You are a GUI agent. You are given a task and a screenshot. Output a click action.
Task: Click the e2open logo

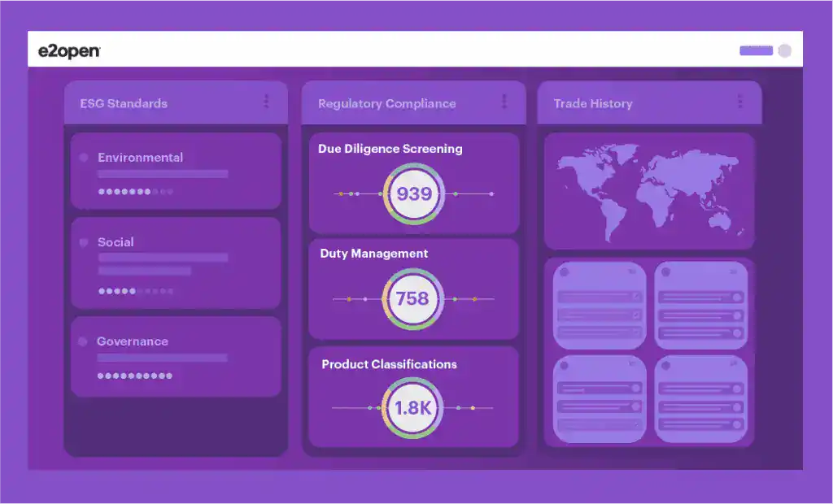[x=69, y=51]
